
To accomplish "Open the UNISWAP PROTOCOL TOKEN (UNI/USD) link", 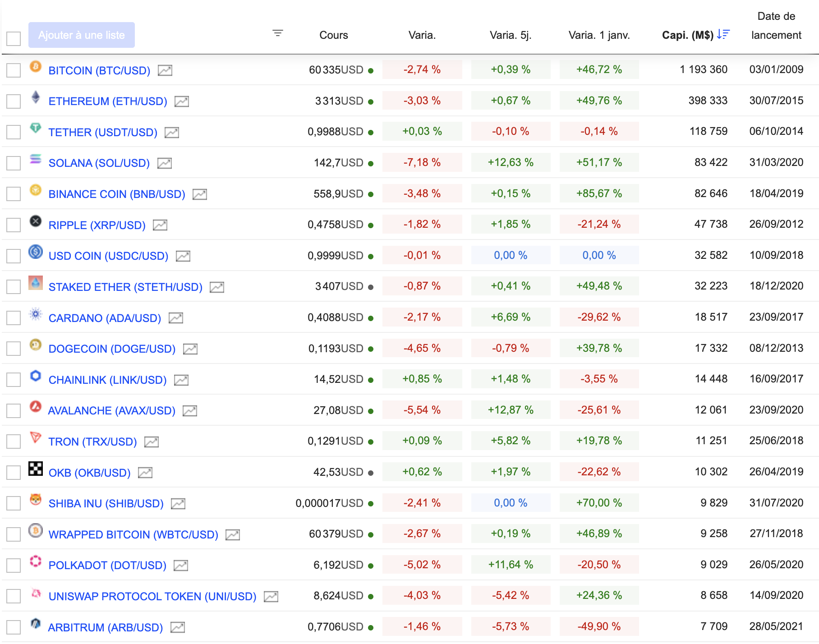I will (152, 597).
